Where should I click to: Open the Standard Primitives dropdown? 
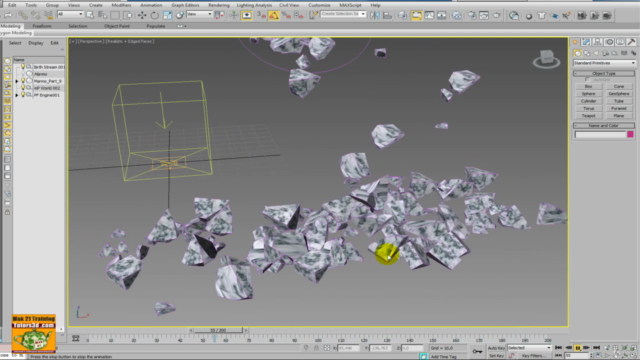pyautogui.click(x=604, y=63)
